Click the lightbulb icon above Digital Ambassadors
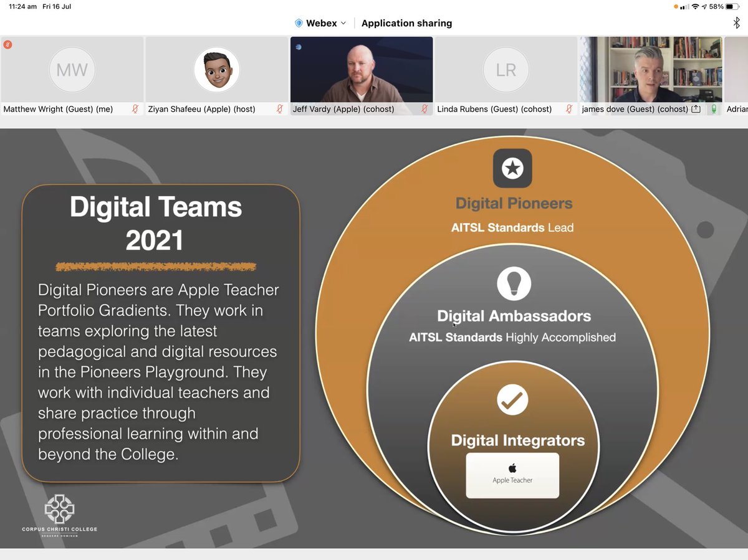The width and height of the screenshot is (748, 560). [x=514, y=284]
